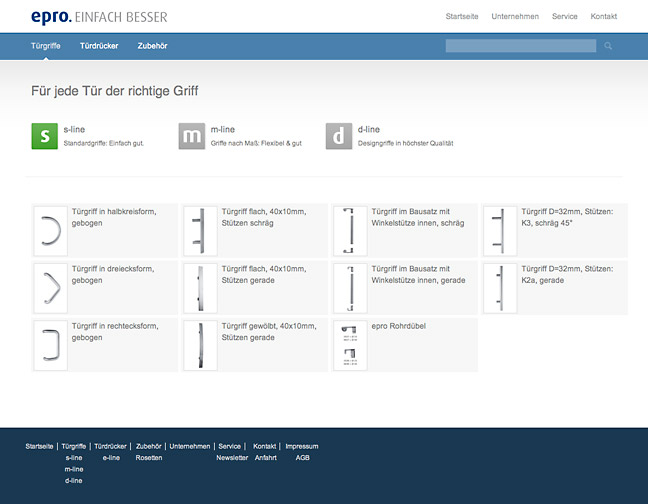Open footer Newsletter link

click(x=232, y=458)
